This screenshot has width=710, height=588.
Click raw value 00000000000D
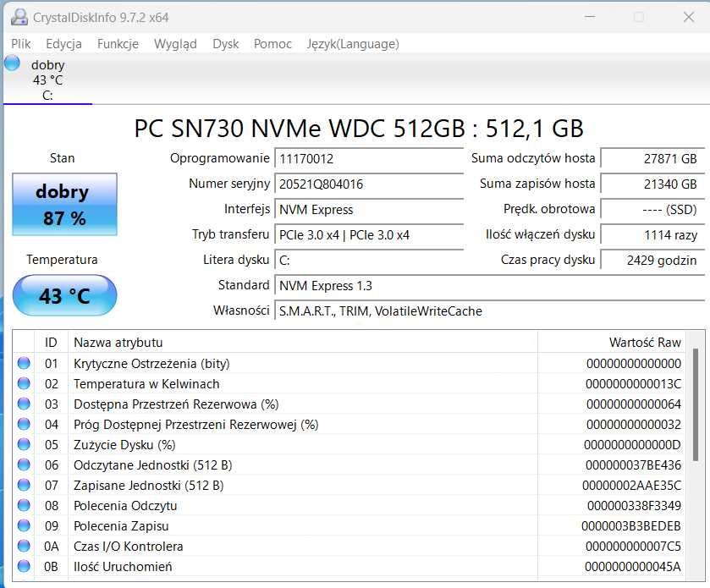tap(633, 445)
